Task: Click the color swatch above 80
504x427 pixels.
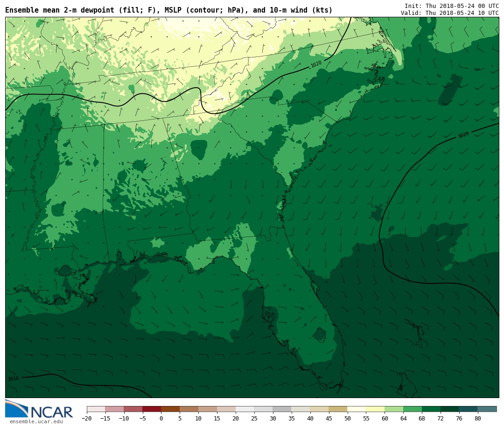Action: (x=488, y=409)
